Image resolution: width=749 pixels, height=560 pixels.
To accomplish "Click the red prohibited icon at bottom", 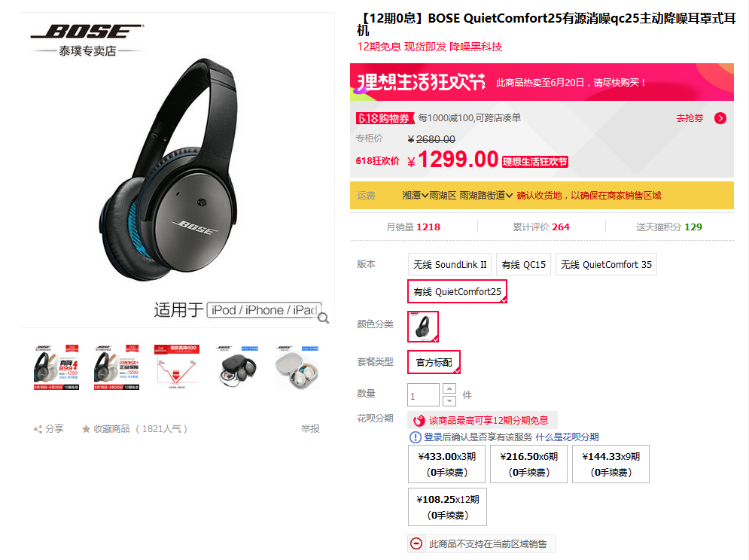I will click(416, 543).
